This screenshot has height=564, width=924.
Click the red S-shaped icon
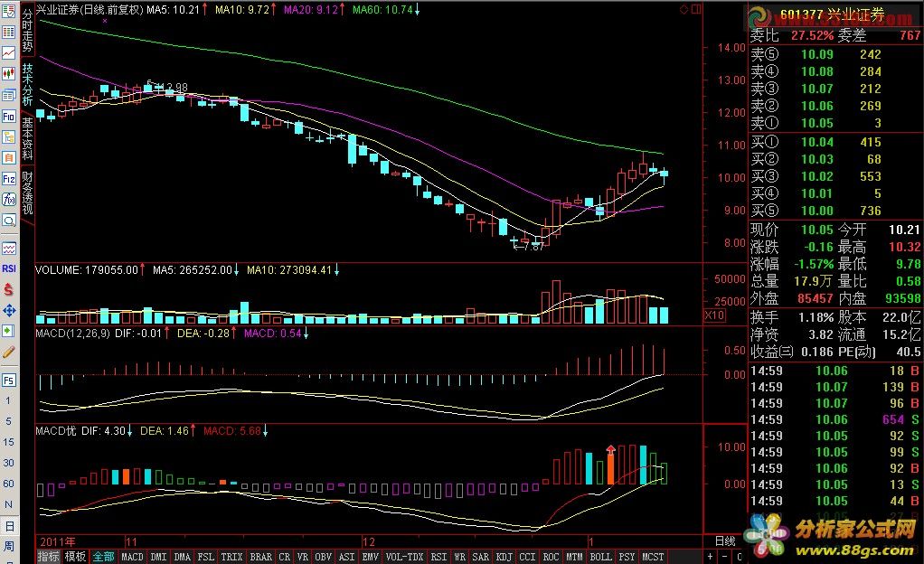point(9,289)
